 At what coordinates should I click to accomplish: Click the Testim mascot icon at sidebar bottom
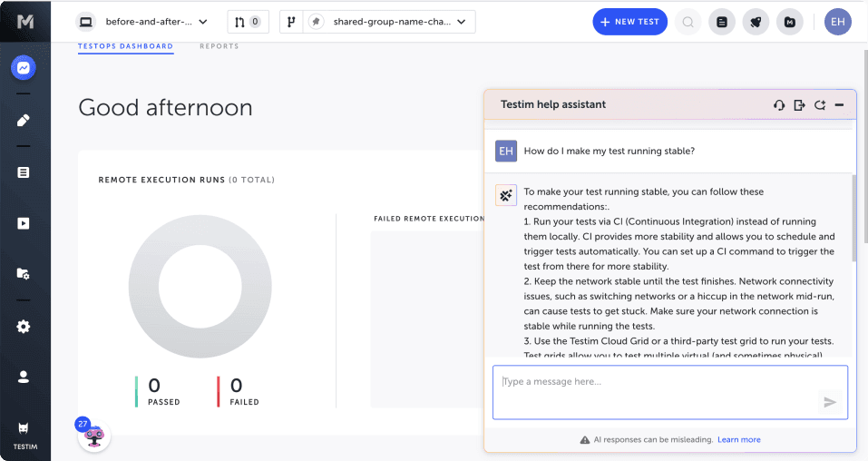[x=24, y=428]
